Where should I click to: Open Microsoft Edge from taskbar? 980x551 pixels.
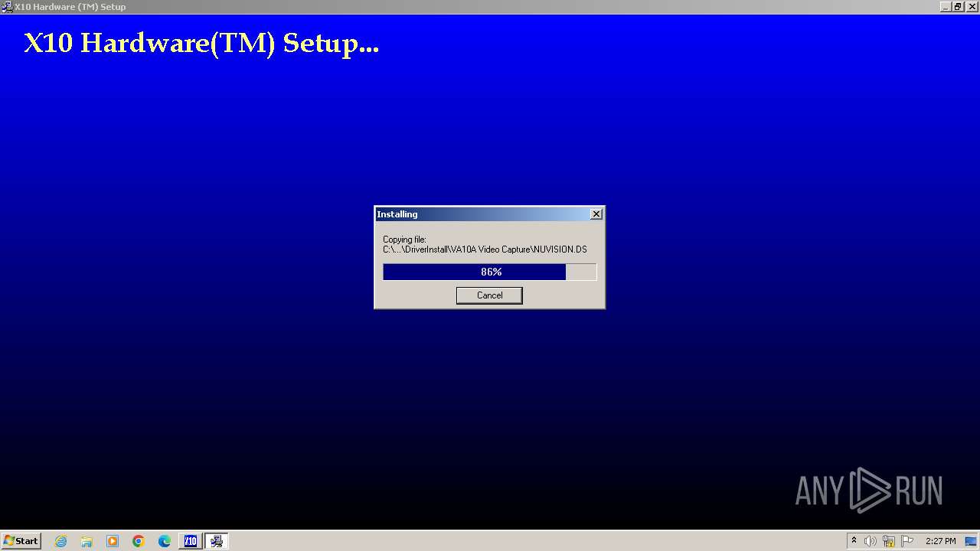coord(165,541)
